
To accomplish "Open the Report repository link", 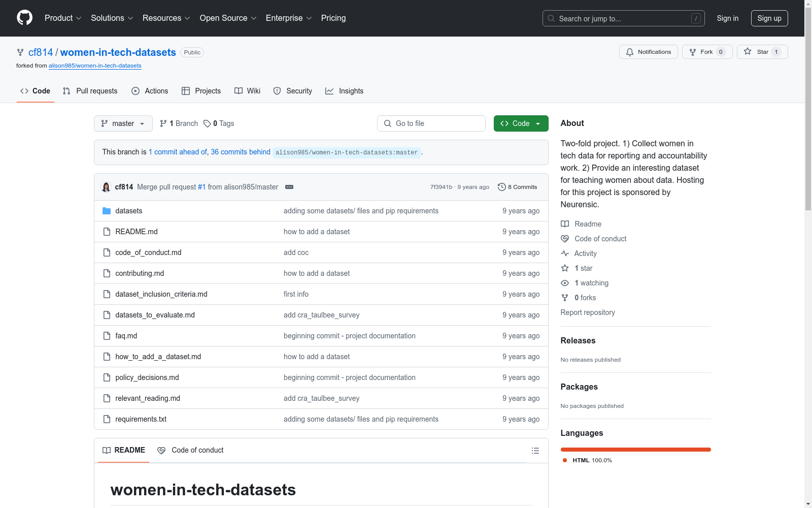I will [x=588, y=312].
